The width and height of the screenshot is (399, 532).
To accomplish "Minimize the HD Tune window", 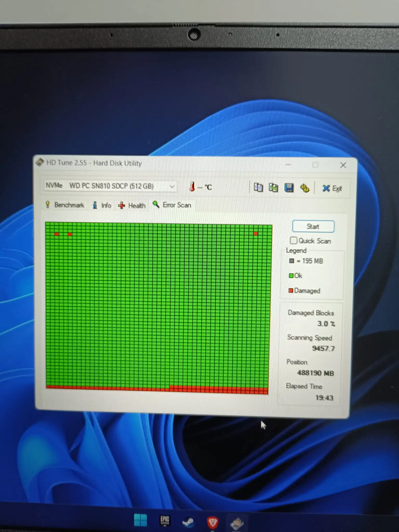I will [x=288, y=165].
